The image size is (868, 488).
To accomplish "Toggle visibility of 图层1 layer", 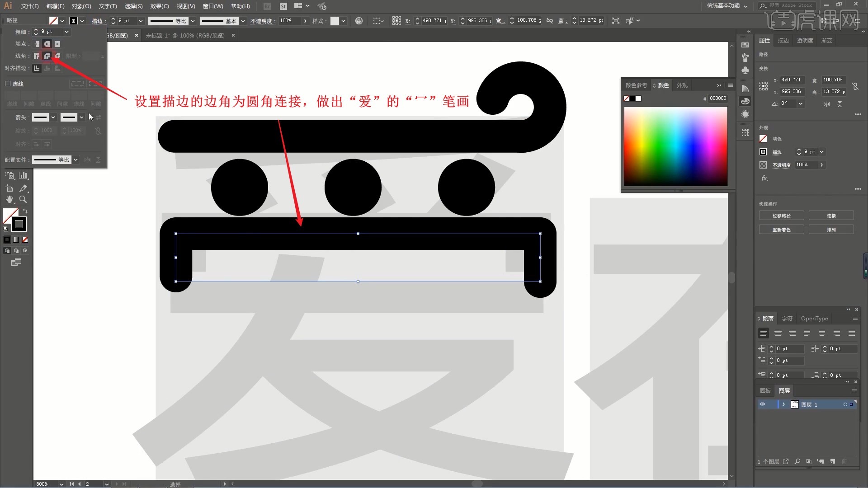I will pyautogui.click(x=763, y=404).
